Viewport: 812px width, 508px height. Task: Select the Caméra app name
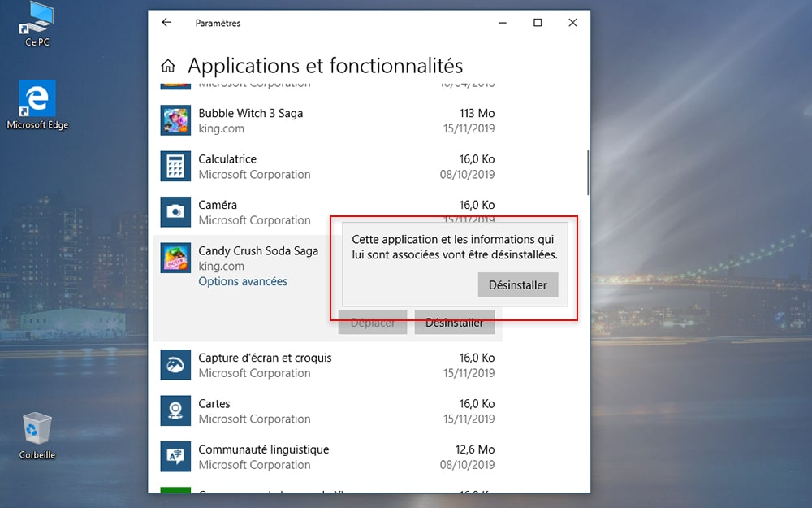[218, 205]
